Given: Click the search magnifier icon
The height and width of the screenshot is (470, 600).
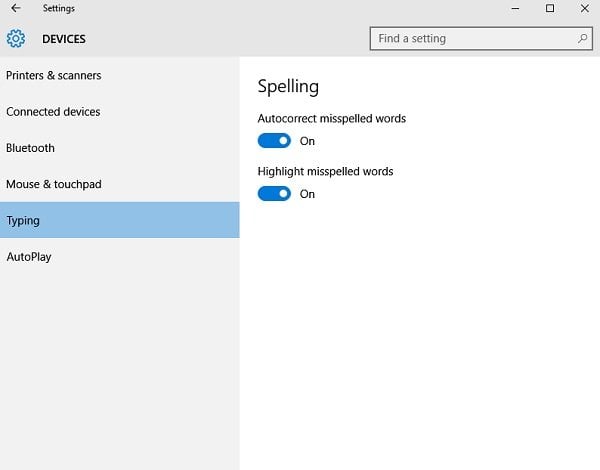Looking at the screenshot, I should pos(582,38).
